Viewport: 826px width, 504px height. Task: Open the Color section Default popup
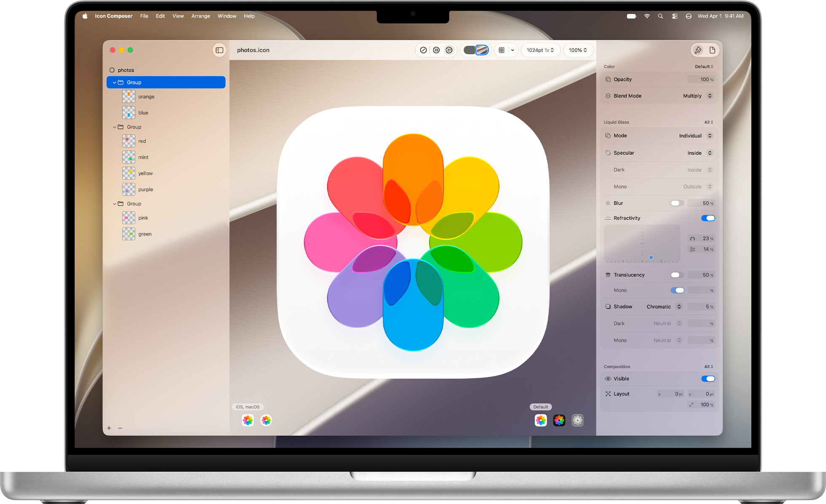704,67
